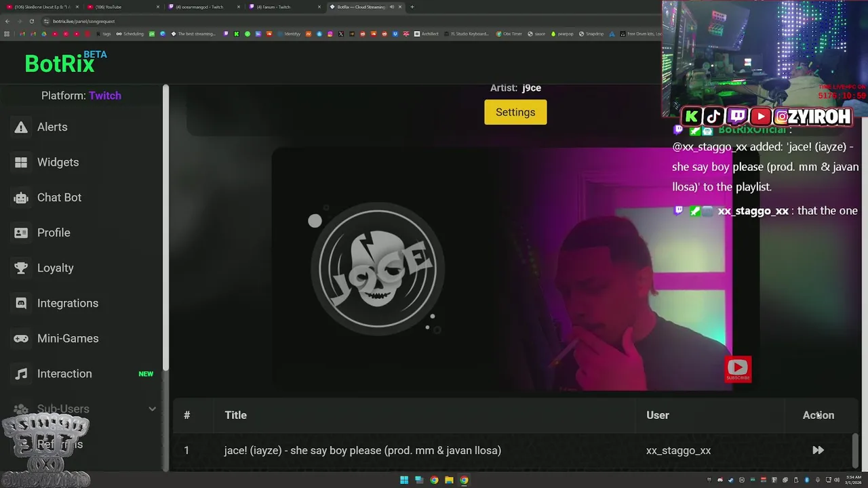Viewport: 868px width, 488px height.
Task: Click the Loyalty trophy icon
Action: pyautogui.click(x=21, y=268)
